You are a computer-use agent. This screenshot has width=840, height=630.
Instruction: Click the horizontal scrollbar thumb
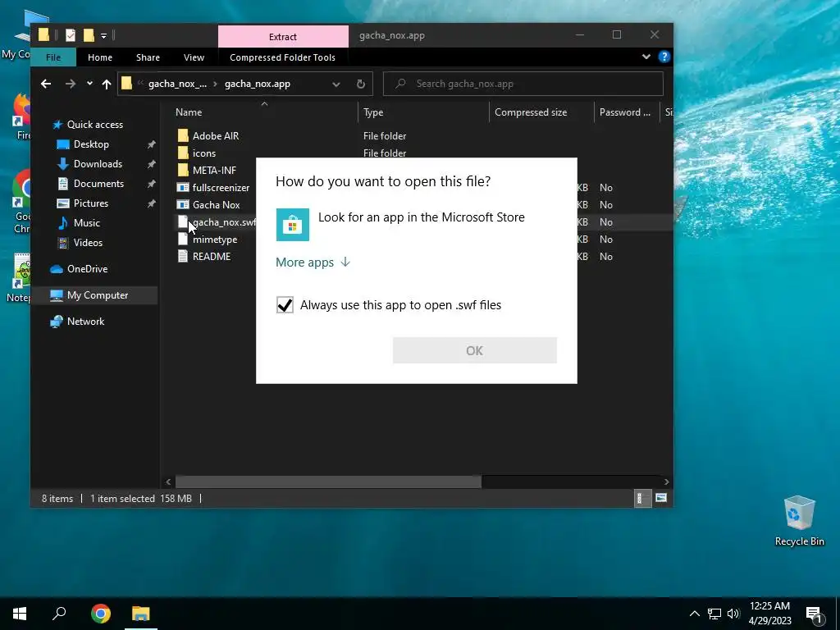[328, 482]
